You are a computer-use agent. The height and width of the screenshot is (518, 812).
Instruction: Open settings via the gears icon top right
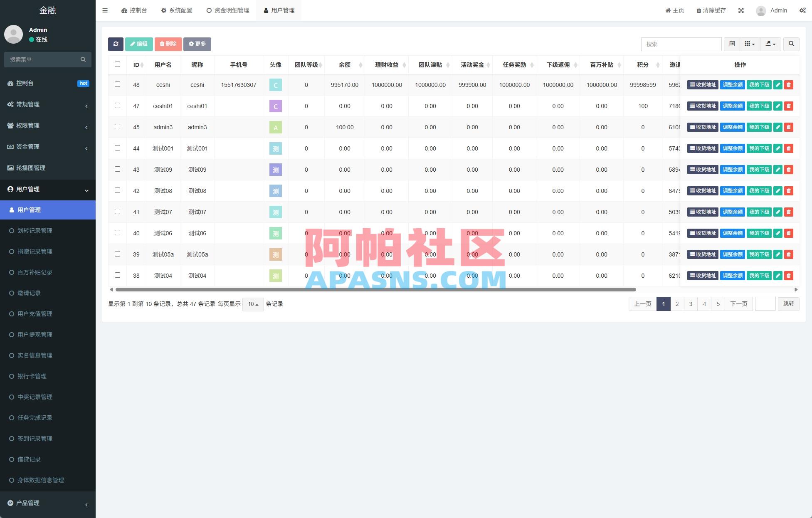pos(802,10)
